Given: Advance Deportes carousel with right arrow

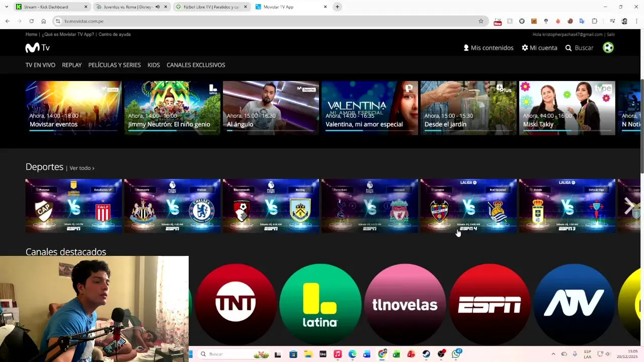Looking at the screenshot, I should pyautogui.click(x=629, y=206).
